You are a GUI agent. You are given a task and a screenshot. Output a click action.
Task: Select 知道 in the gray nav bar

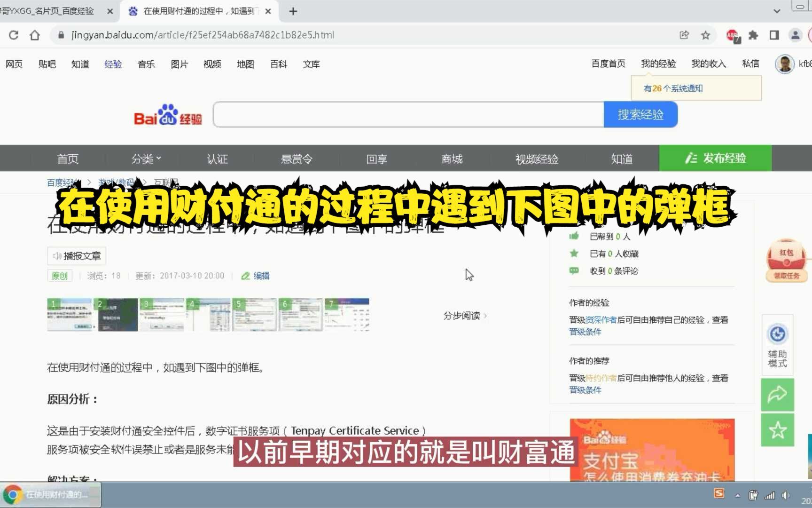pos(622,159)
